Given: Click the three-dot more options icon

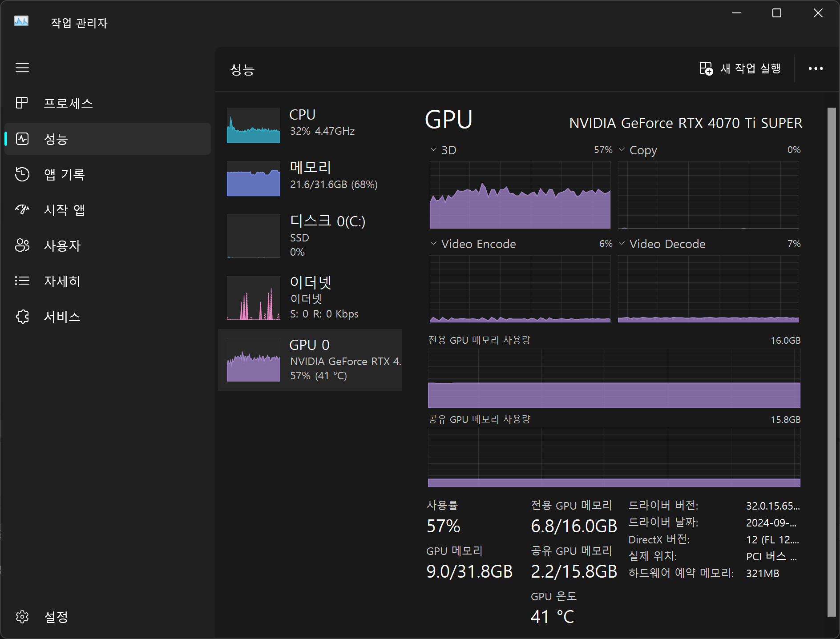Looking at the screenshot, I should coord(816,68).
